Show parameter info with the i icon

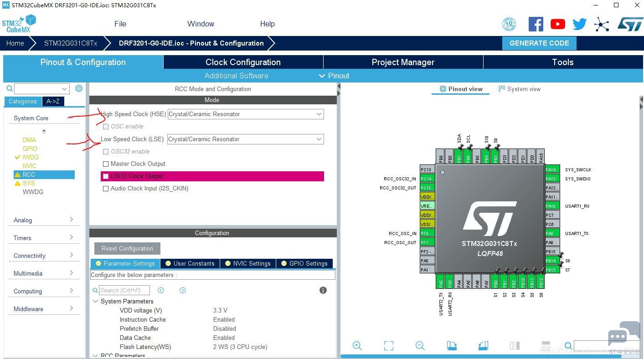click(x=323, y=290)
